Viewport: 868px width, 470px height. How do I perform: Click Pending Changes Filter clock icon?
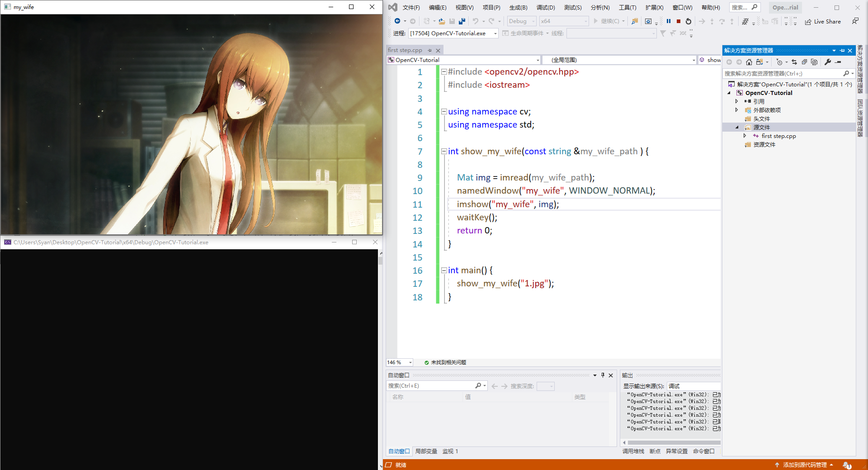pos(779,62)
